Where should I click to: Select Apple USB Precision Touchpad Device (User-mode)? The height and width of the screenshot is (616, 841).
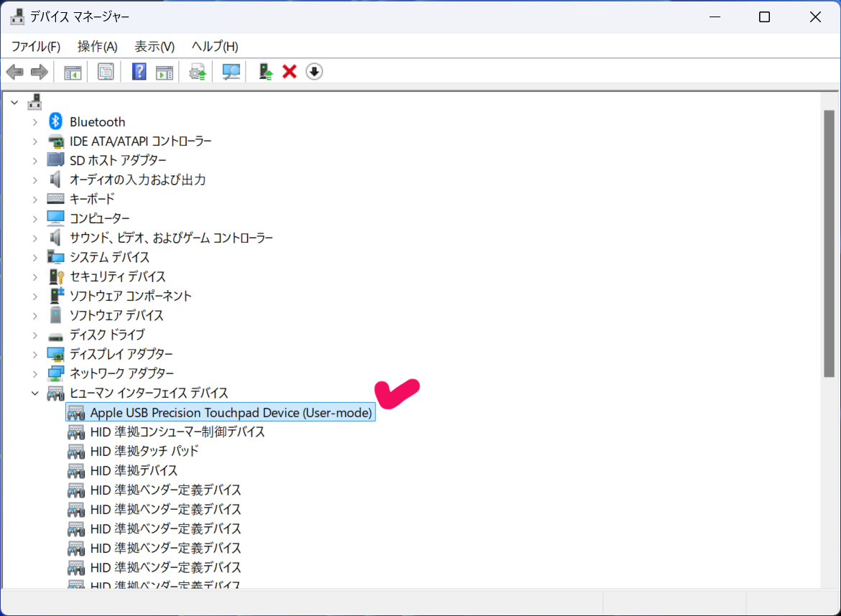point(220,412)
